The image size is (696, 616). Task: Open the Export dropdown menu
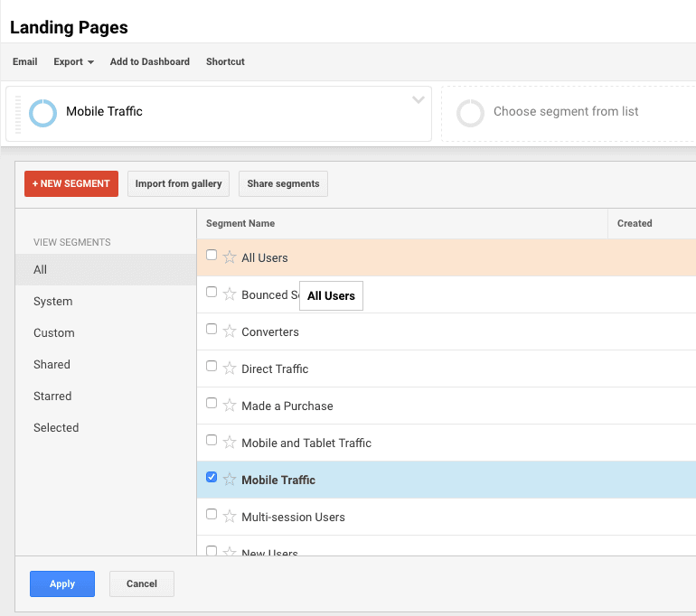click(x=73, y=61)
